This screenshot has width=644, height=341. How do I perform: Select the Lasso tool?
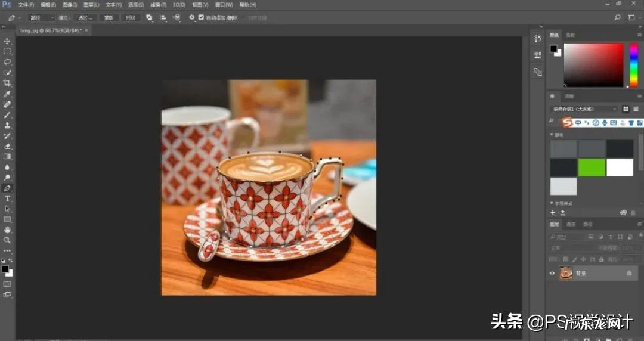7,62
